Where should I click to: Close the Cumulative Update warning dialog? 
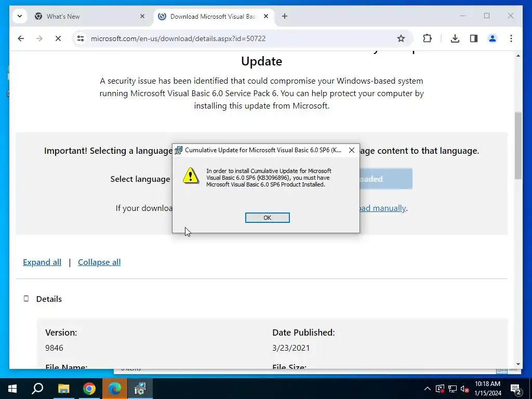352,150
